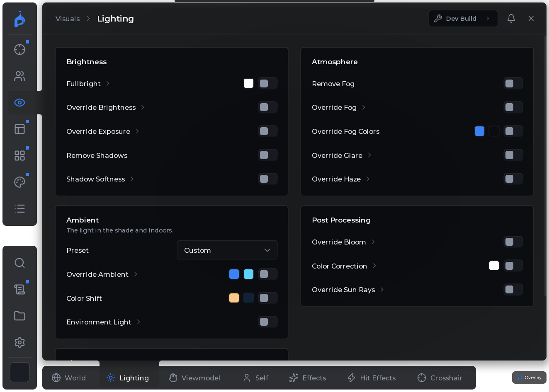Enable the Remove Shadows switch

point(268,155)
